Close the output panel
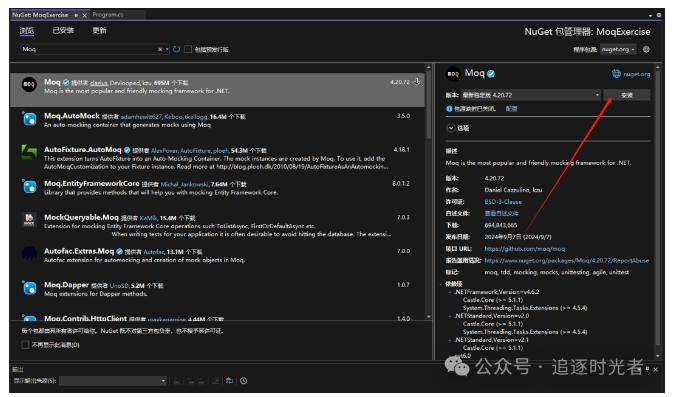The height and width of the screenshot is (397, 678). point(656,369)
